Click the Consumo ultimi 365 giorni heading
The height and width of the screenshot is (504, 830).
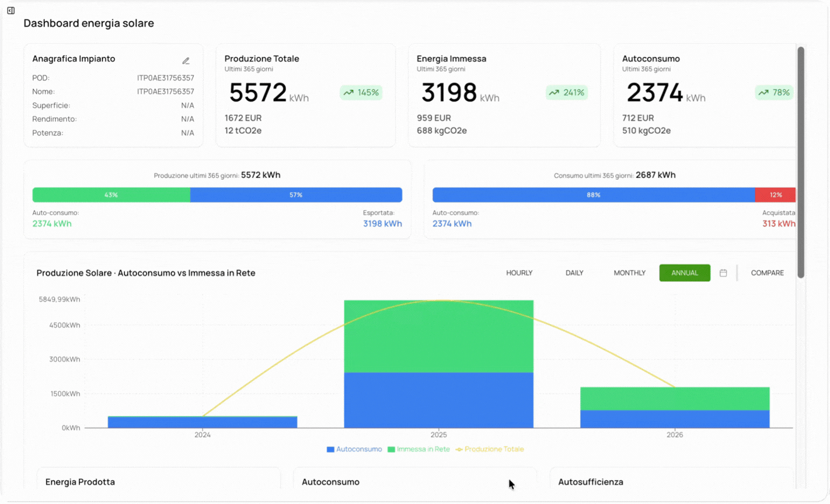[615, 175]
